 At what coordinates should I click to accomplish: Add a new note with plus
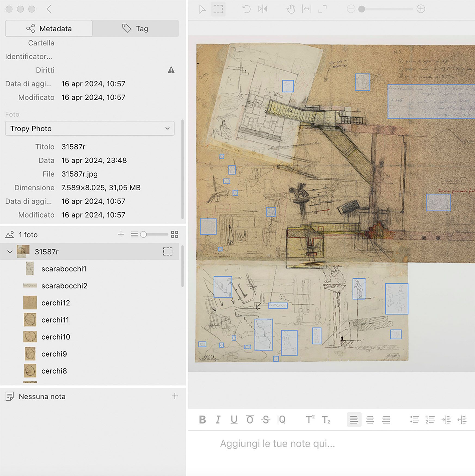pyautogui.click(x=175, y=396)
